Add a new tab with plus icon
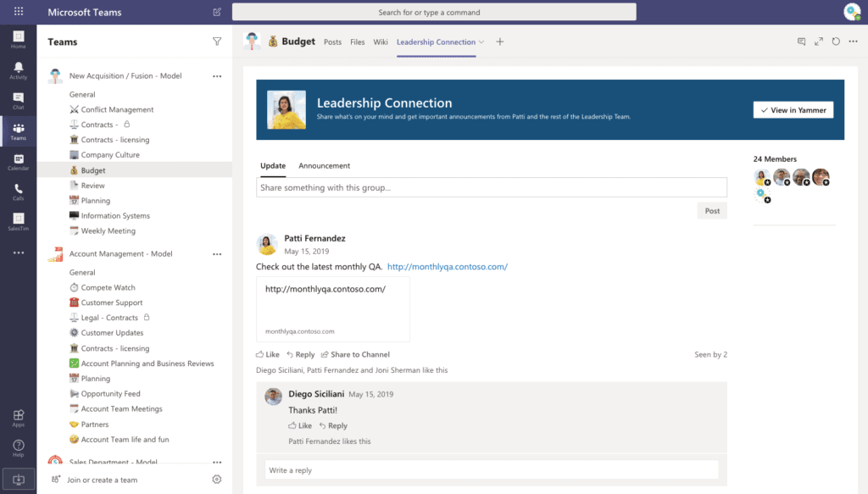Image resolution: width=868 pixels, height=494 pixels. pos(500,42)
